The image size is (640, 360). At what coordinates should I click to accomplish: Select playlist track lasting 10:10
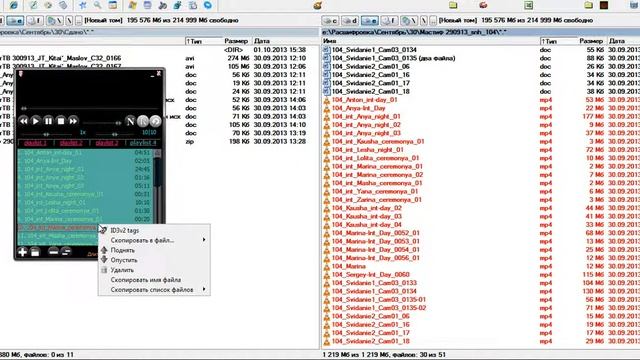[85, 202]
